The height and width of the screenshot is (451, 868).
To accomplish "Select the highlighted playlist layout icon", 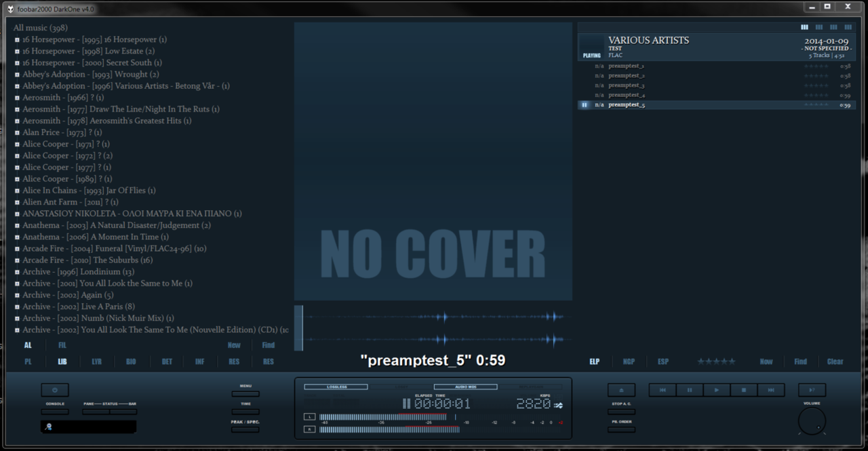I will coord(804,27).
